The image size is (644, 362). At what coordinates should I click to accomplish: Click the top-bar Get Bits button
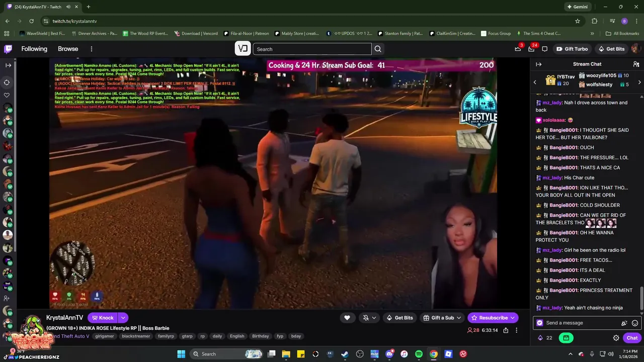pos(611,49)
